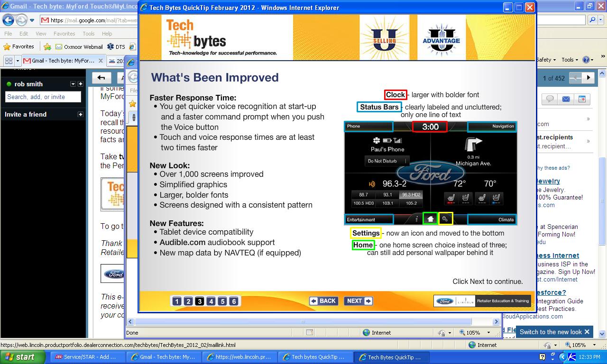Close the Gmail browser tab
This screenshot has width=607, height=364.
pos(101,61)
